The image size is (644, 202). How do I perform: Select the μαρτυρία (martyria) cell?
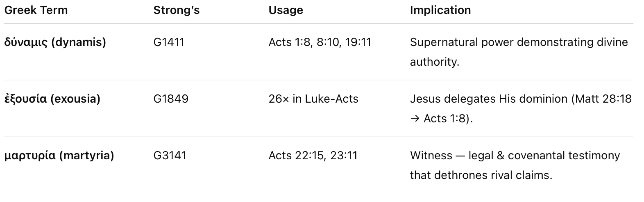pyautogui.click(x=59, y=156)
